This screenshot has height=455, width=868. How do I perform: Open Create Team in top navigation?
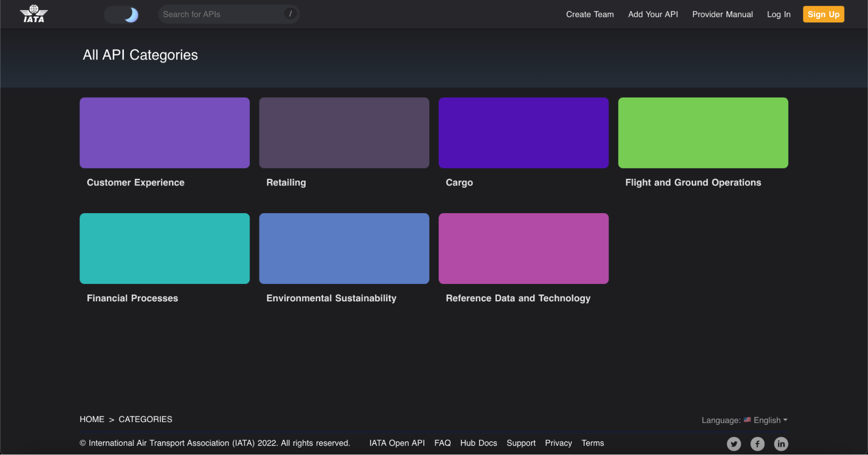pyautogui.click(x=590, y=14)
